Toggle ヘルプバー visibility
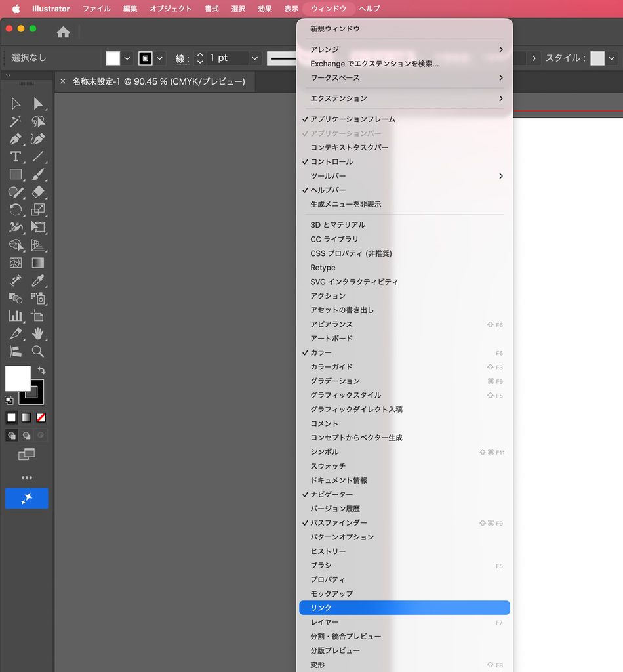 pyautogui.click(x=405, y=190)
